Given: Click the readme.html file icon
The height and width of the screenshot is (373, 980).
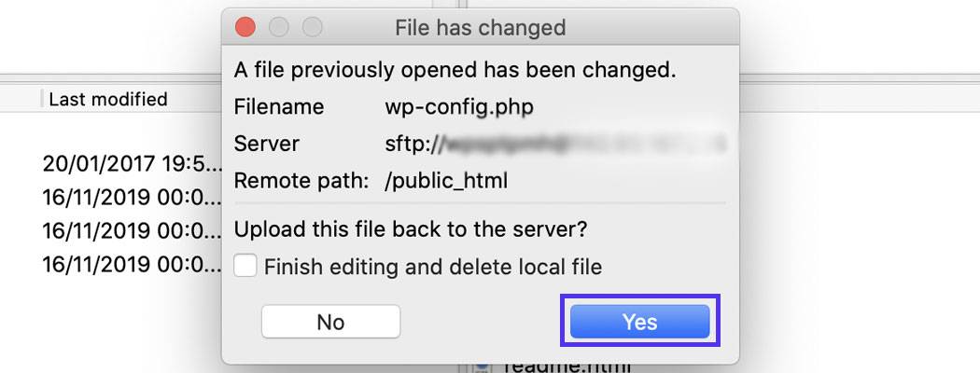Looking at the screenshot, I should [482, 367].
